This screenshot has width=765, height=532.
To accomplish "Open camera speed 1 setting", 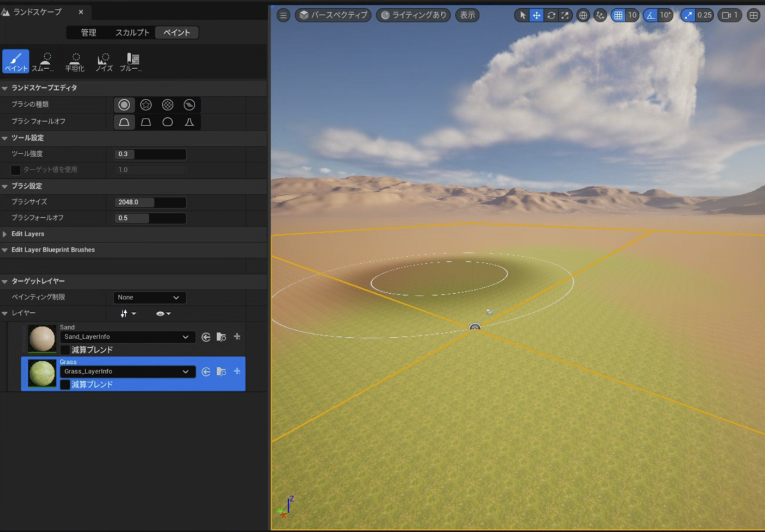I will 730,15.
